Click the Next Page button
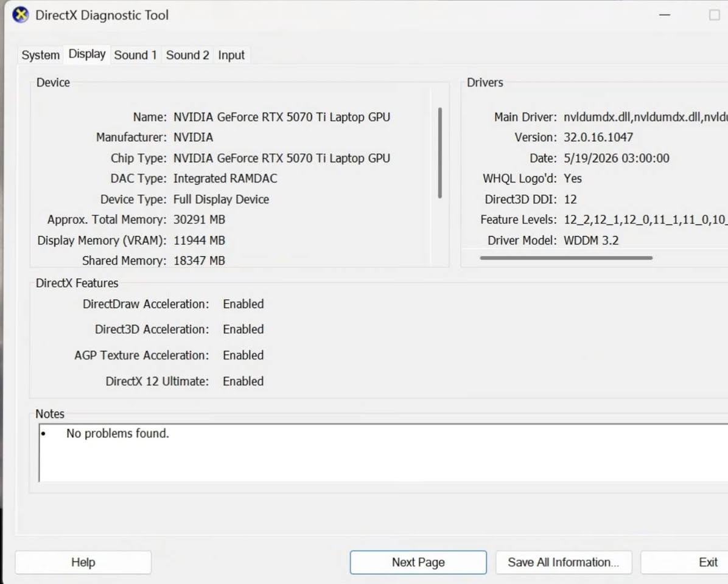Viewport: 728px width, 584px height. tap(418, 562)
